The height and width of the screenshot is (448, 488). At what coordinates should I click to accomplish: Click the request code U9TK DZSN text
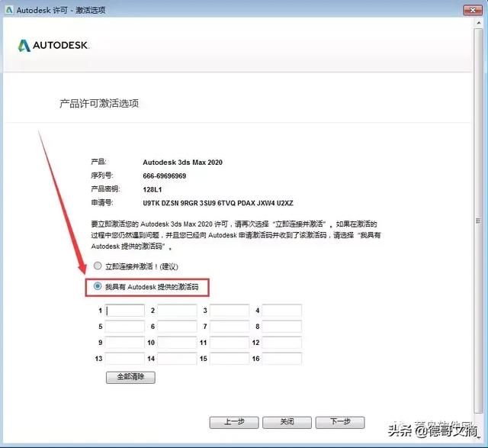218,203
